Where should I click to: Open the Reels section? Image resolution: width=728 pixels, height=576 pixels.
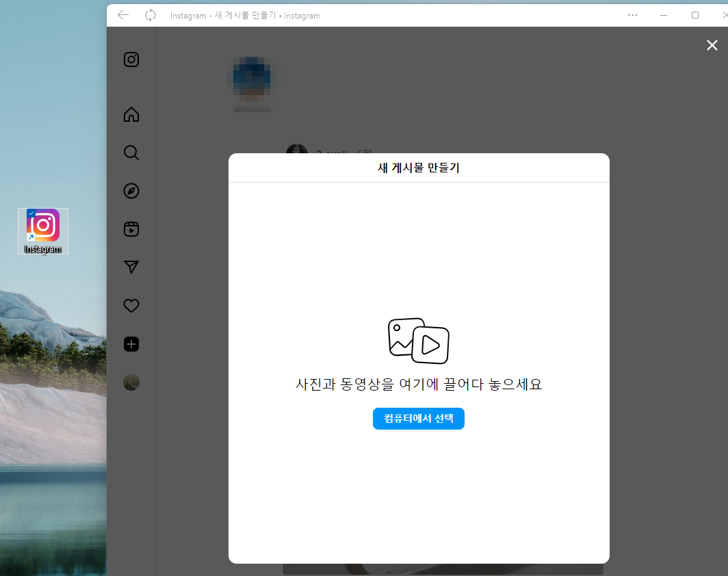click(x=131, y=229)
